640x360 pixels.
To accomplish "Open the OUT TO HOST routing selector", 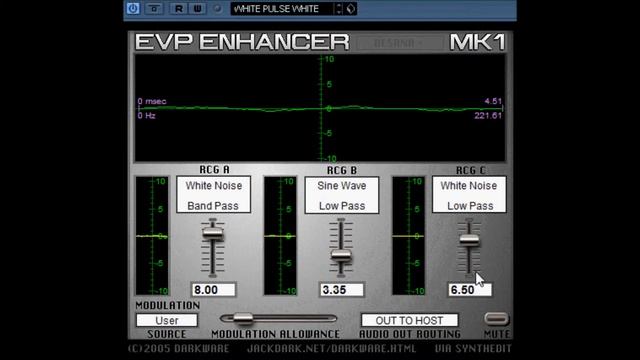I will pyautogui.click(x=409, y=320).
